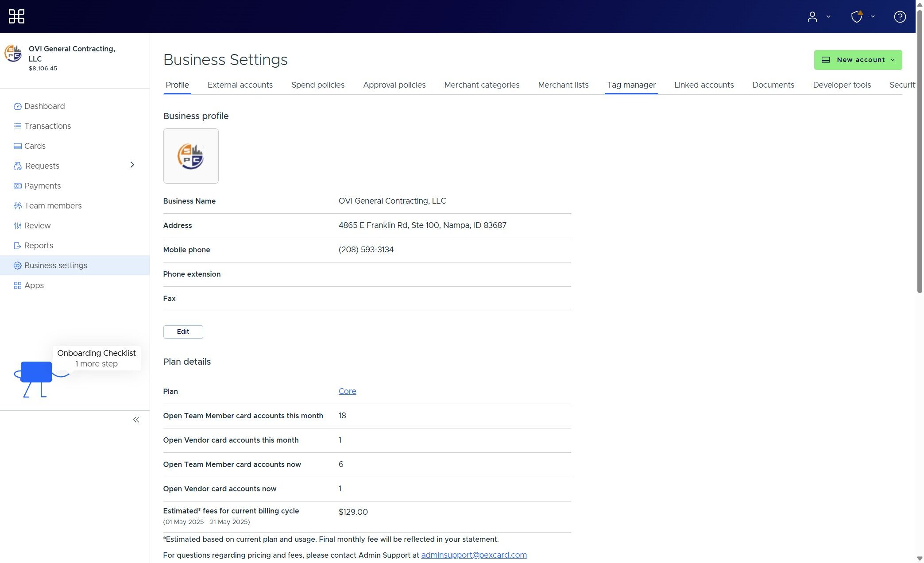Viewport: 924px width, 563px height.
Task: Click Edit under the business profile
Action: [x=183, y=332]
